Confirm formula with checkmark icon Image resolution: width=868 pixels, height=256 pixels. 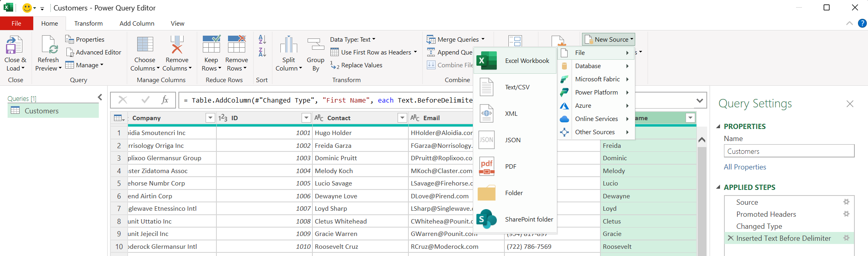click(146, 100)
